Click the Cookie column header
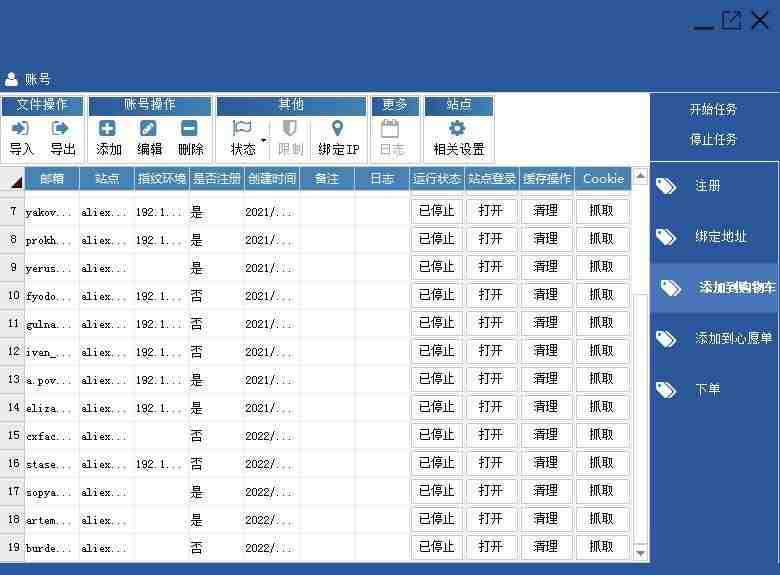 click(x=603, y=179)
